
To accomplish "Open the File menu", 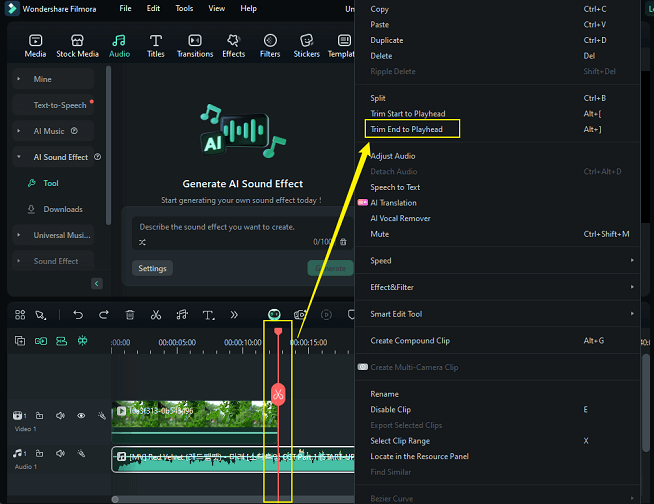I will (x=125, y=8).
